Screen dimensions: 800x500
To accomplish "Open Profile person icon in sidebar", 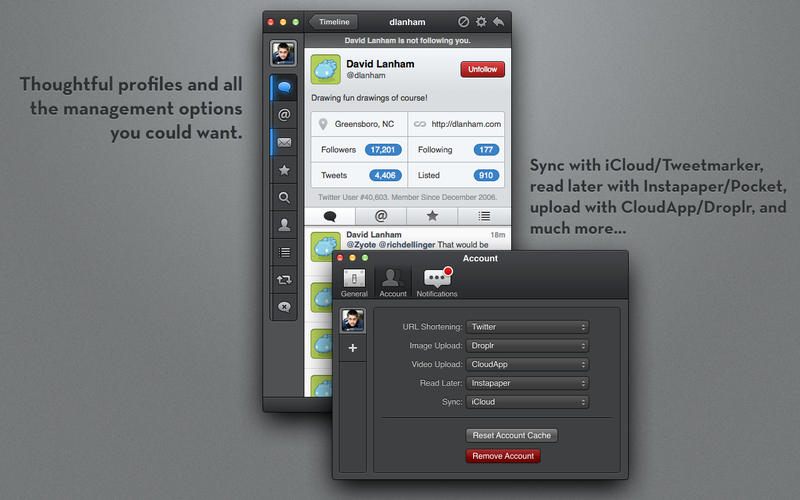I will [x=284, y=225].
